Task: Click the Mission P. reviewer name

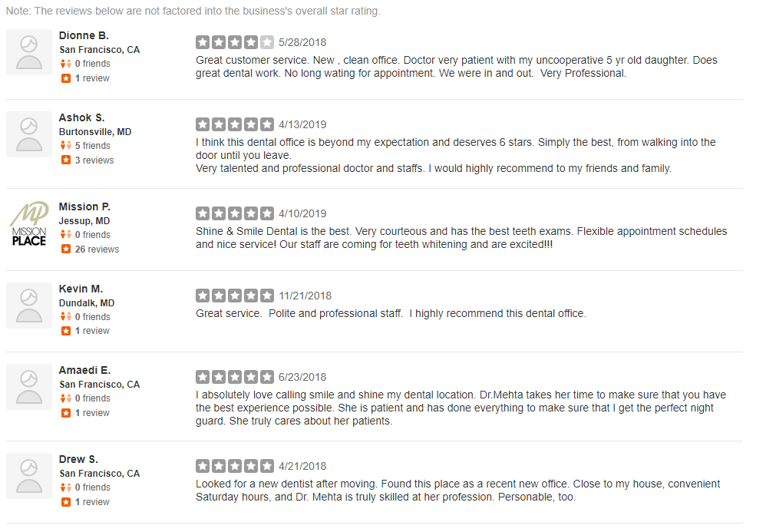Action: (x=84, y=207)
